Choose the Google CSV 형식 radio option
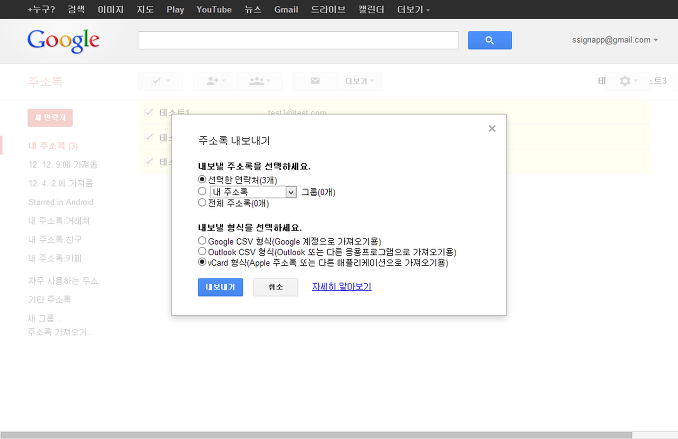The image size is (678, 439). [202, 240]
